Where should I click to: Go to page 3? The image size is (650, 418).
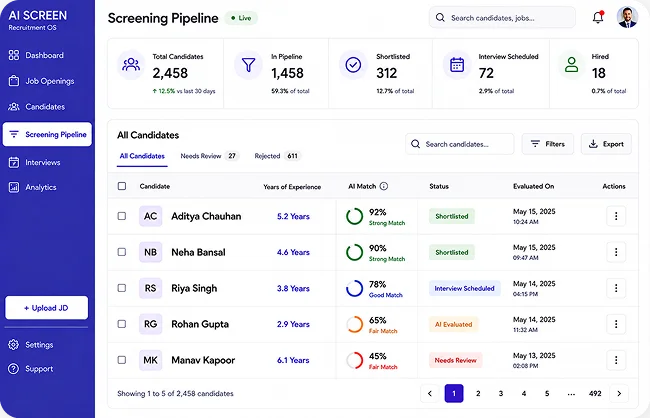501,394
